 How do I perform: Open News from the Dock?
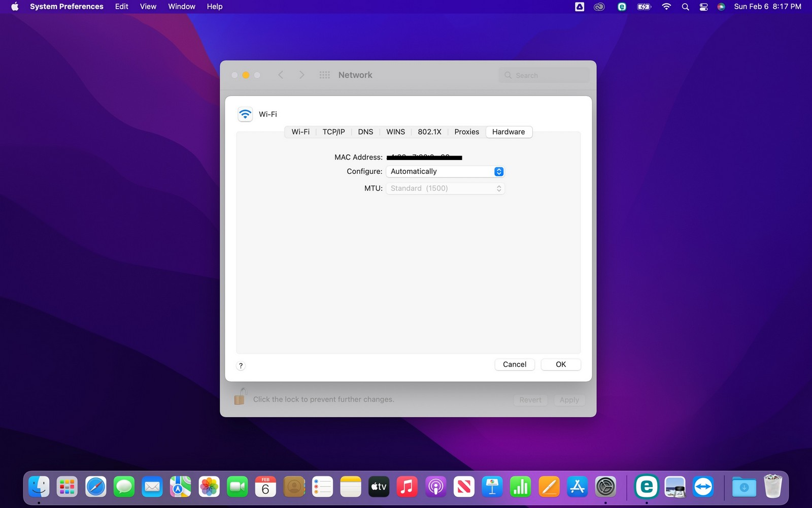pos(464,487)
